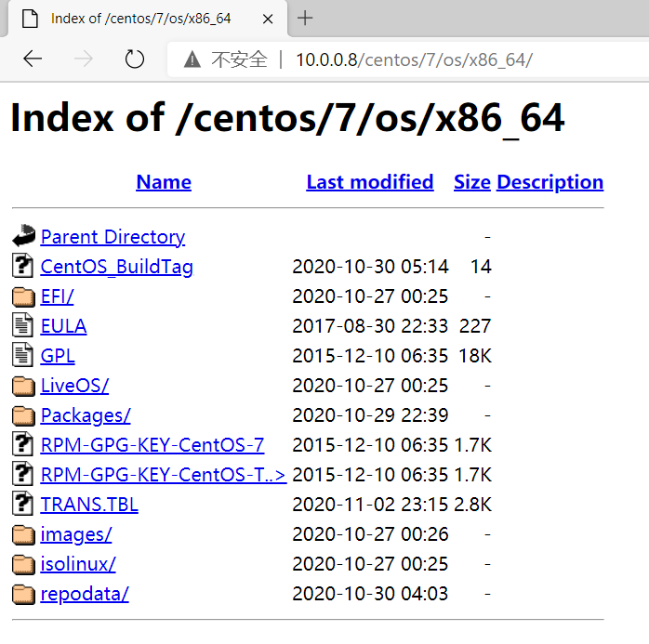
Task: Click the EULA size value 227
Action: [x=475, y=326]
